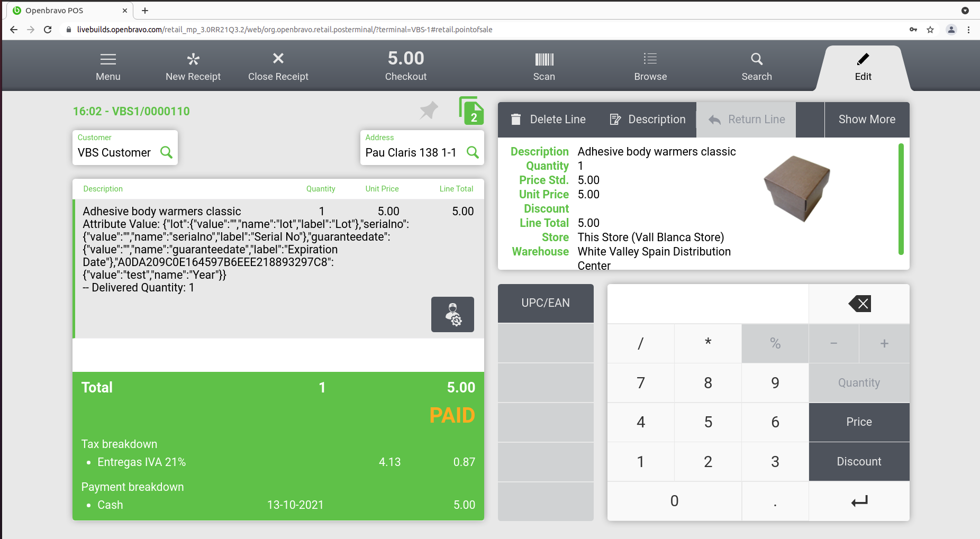This screenshot has width=980, height=539.
Task: Click the Address field Pau Claris 138 1-1
Action: click(x=422, y=148)
